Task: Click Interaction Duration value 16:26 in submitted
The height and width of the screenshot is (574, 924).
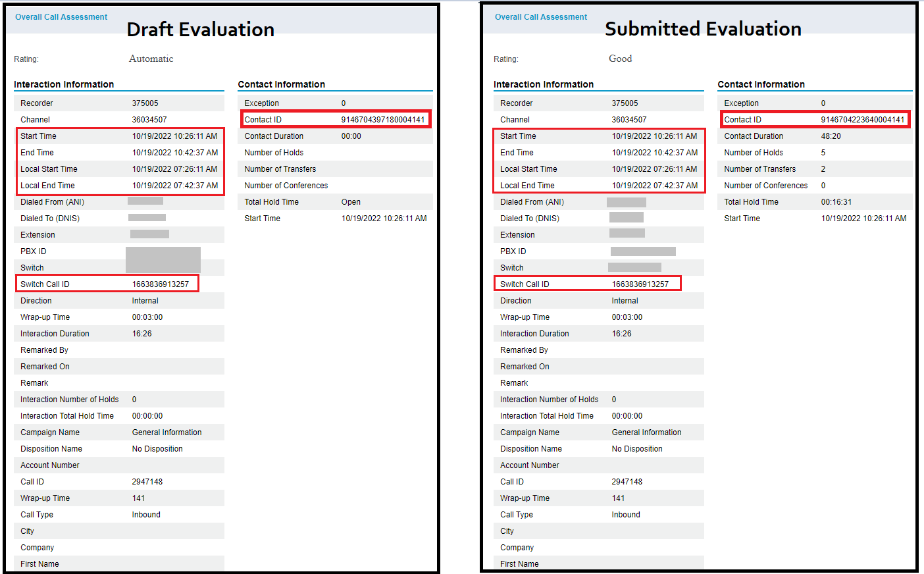Action: [622, 334]
